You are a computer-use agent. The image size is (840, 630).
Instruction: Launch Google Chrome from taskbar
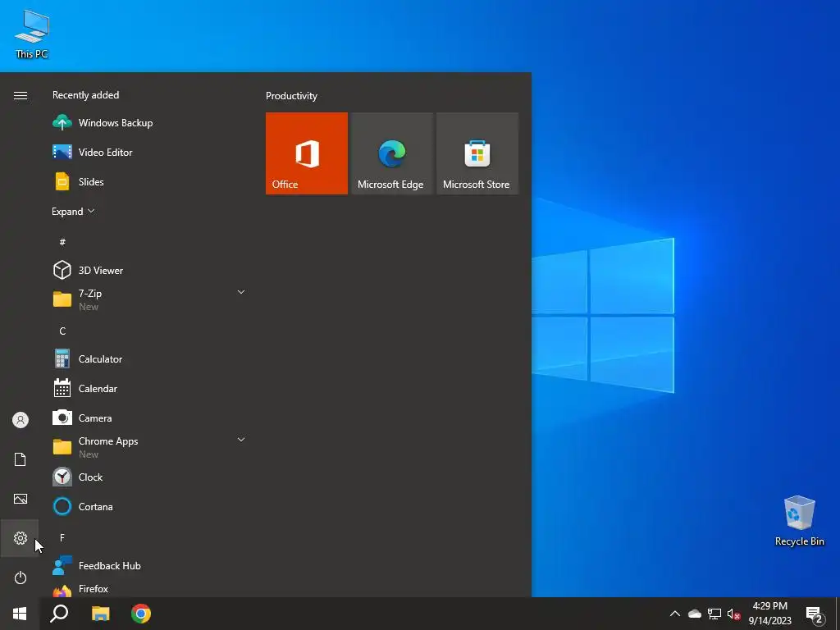(x=141, y=614)
